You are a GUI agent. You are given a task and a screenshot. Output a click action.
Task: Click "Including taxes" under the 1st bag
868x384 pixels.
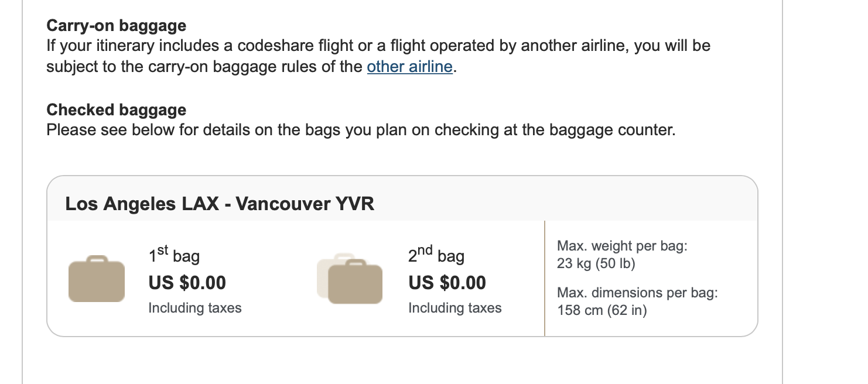[x=195, y=308]
